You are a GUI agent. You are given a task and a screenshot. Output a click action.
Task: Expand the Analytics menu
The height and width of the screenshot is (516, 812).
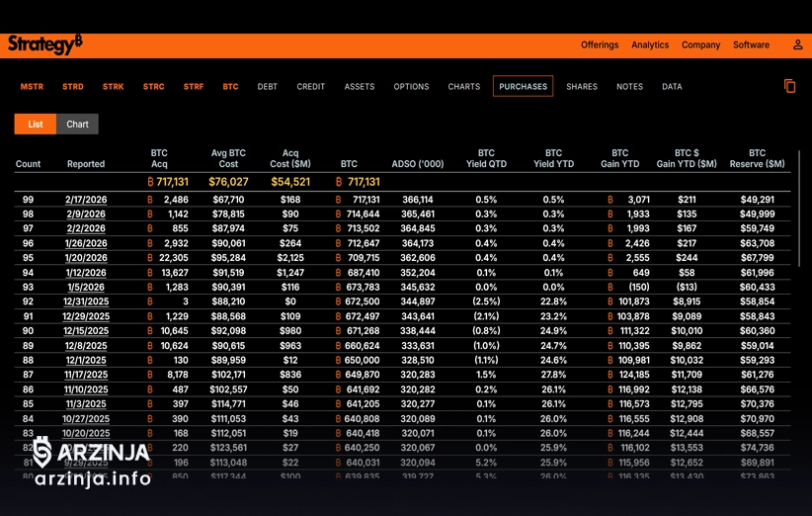[x=650, y=45]
